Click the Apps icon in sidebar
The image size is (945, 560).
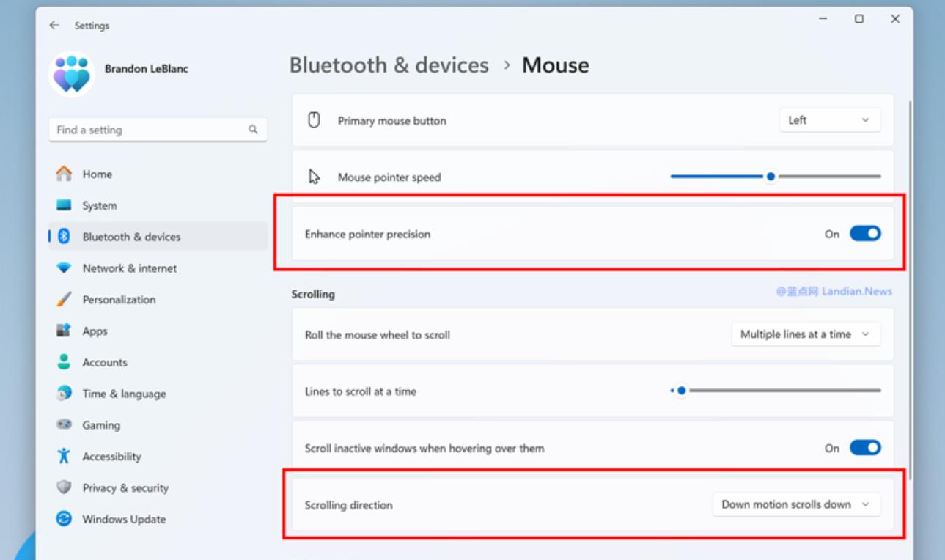[65, 331]
